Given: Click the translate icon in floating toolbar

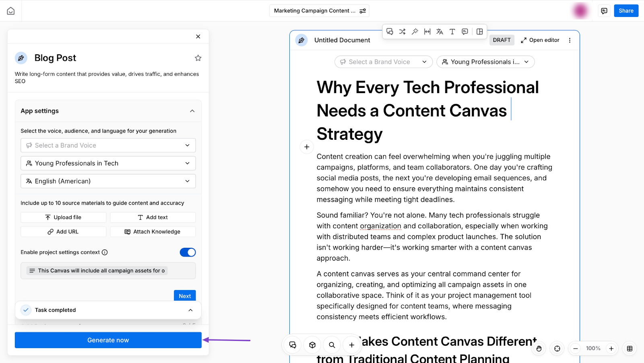Looking at the screenshot, I should click(440, 31).
